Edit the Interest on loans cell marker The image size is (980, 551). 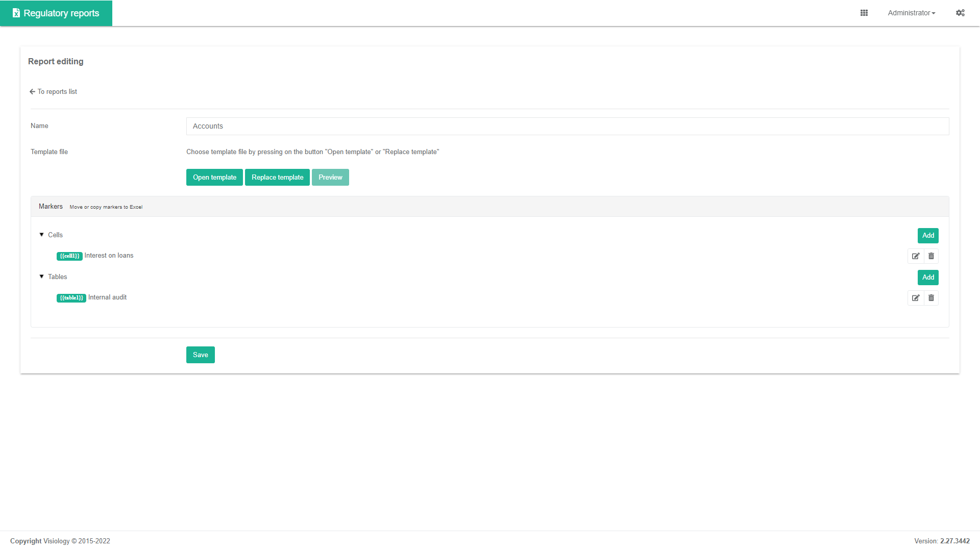pos(916,256)
